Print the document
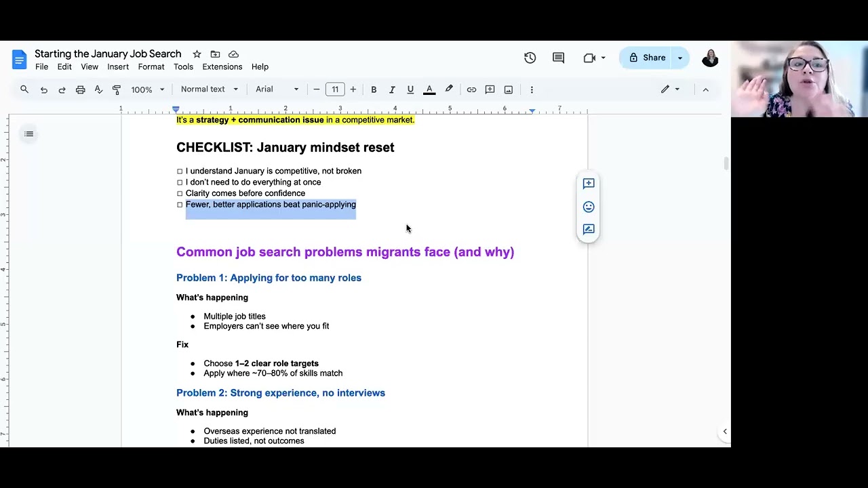 tap(80, 89)
